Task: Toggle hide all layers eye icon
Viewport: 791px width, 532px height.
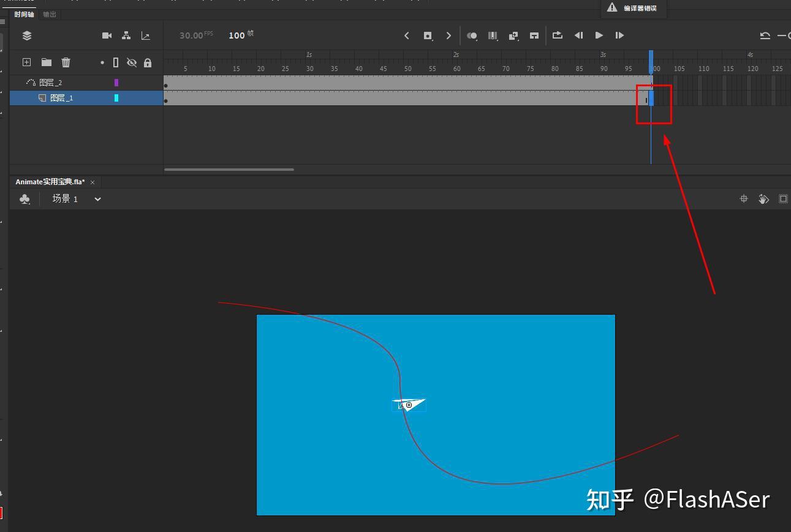Action: click(131, 62)
